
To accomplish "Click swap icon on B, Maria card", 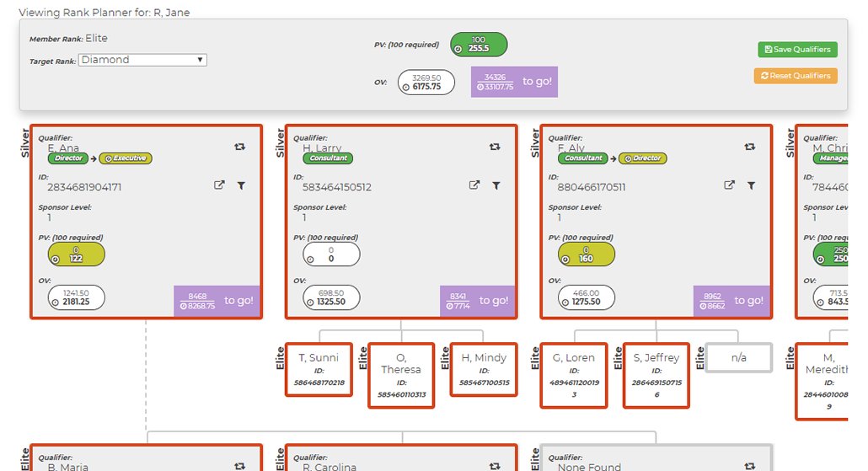I will 240,465.
